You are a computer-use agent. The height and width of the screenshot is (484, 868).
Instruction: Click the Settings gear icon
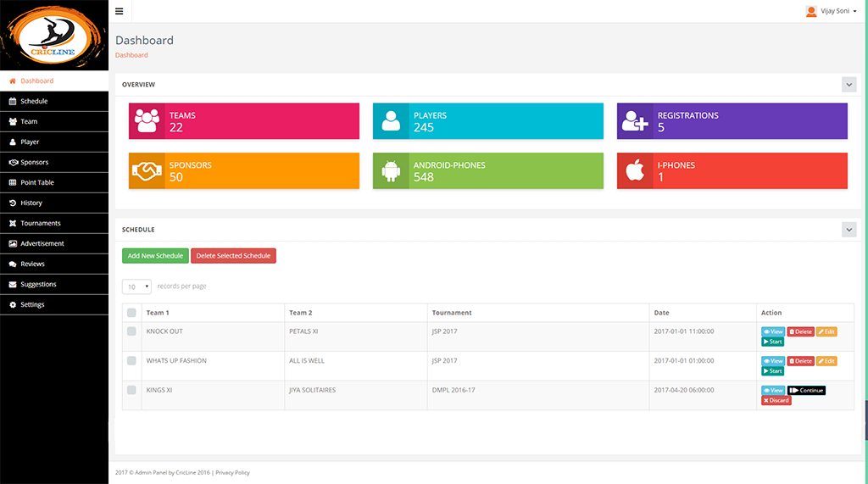(13, 304)
